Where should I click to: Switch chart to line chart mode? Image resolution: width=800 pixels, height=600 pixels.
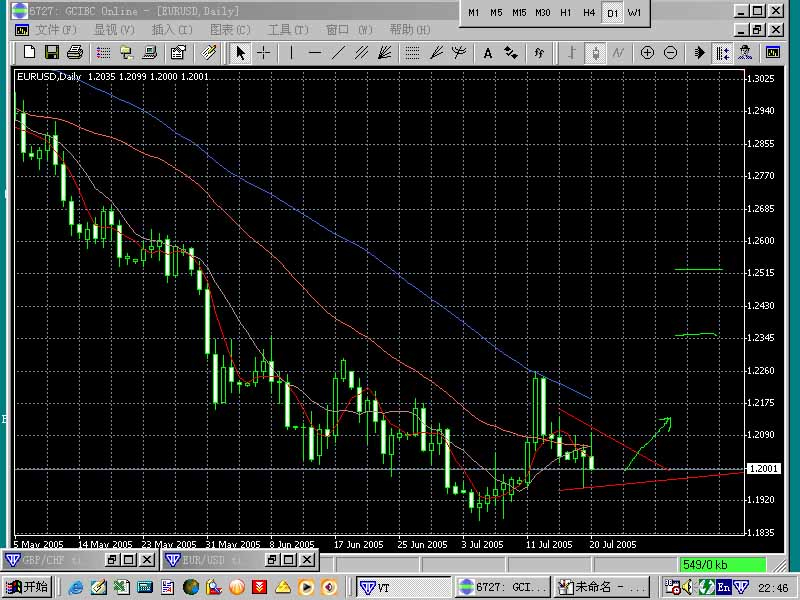[x=618, y=53]
